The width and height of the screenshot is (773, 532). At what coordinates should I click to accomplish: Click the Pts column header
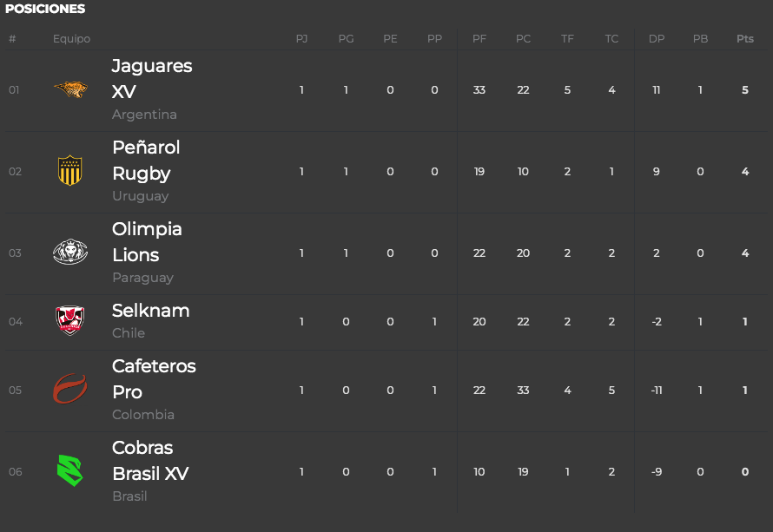[745, 39]
